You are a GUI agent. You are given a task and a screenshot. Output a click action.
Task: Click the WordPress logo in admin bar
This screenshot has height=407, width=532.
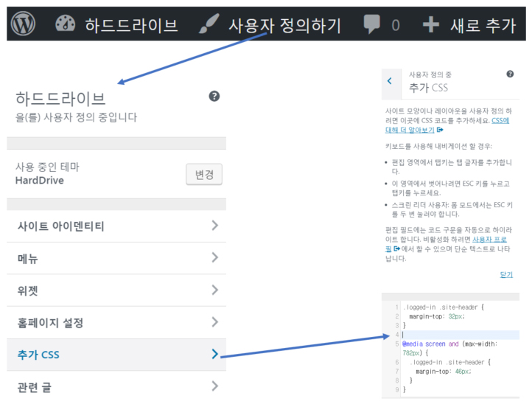coord(23,24)
